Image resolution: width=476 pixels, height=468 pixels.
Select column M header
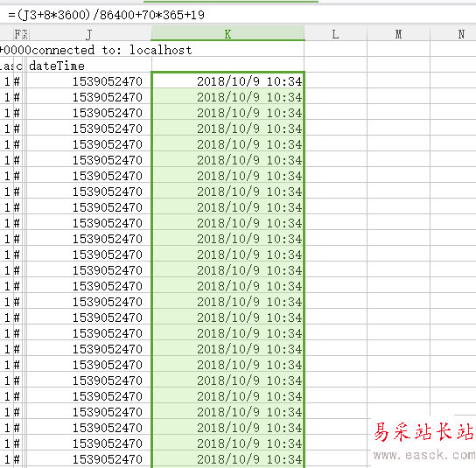coord(399,34)
